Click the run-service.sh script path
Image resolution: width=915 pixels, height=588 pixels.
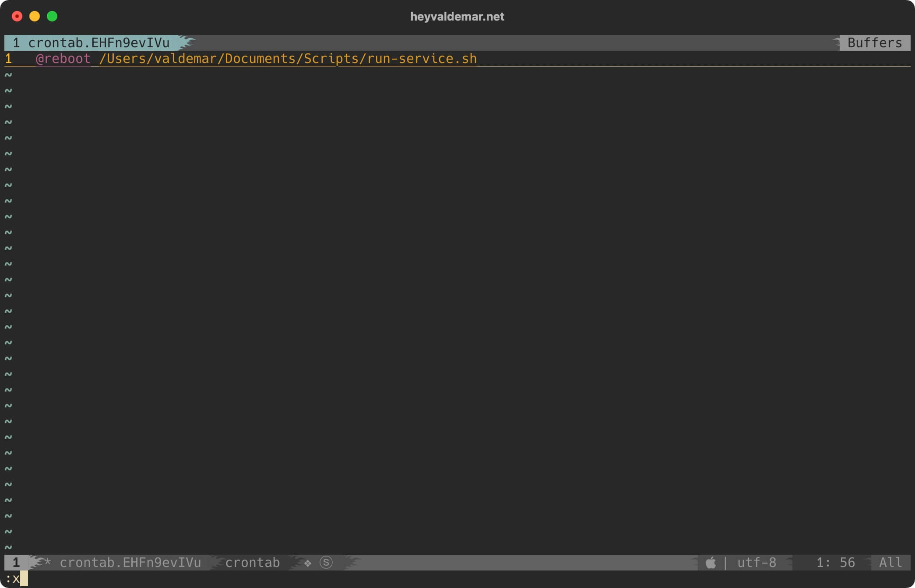pyautogui.click(x=288, y=59)
